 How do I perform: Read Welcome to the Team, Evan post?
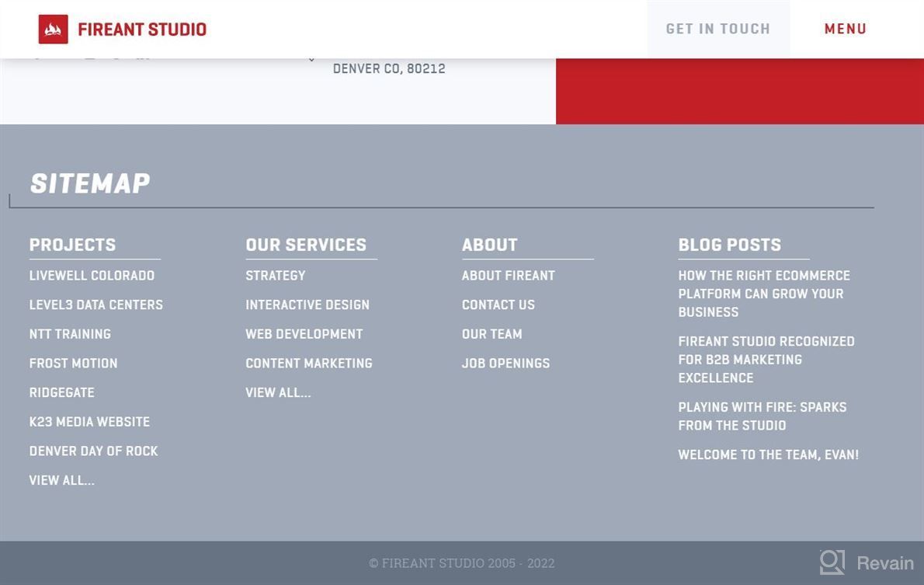(x=769, y=454)
